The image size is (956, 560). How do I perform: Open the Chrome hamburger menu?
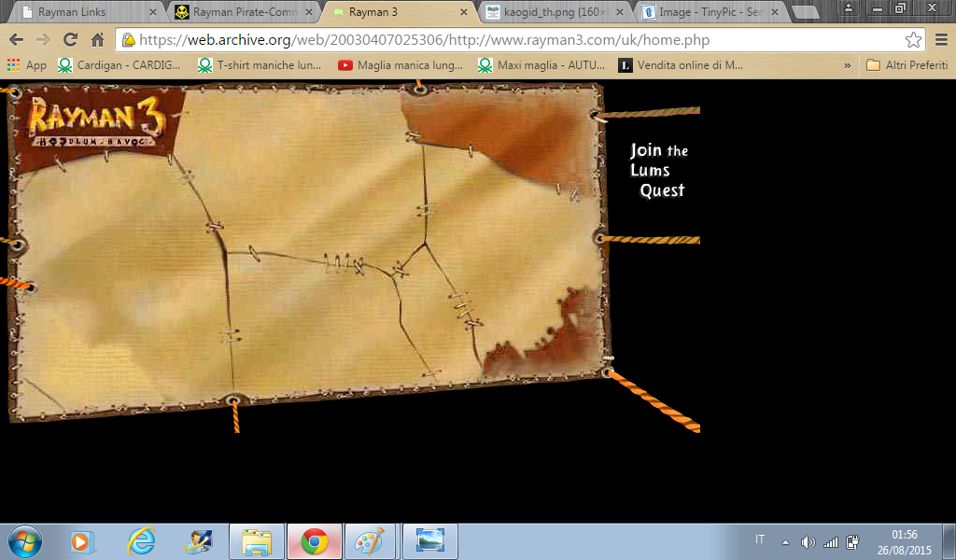click(941, 40)
